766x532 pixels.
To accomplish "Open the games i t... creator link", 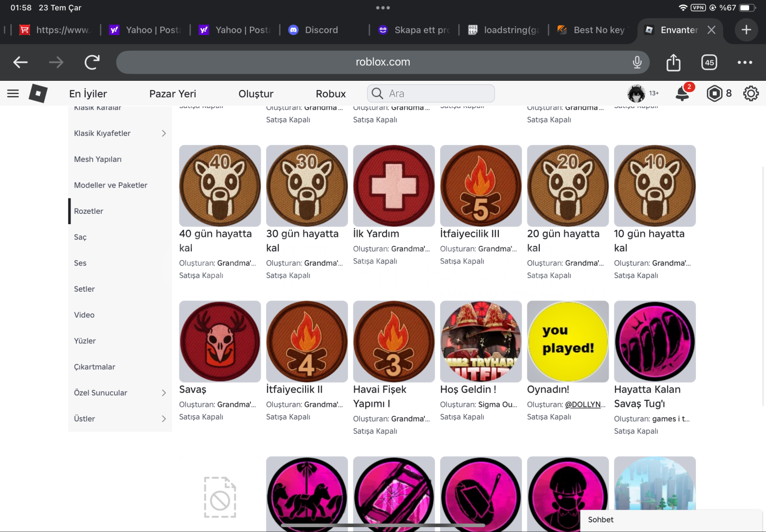I will [671, 419].
